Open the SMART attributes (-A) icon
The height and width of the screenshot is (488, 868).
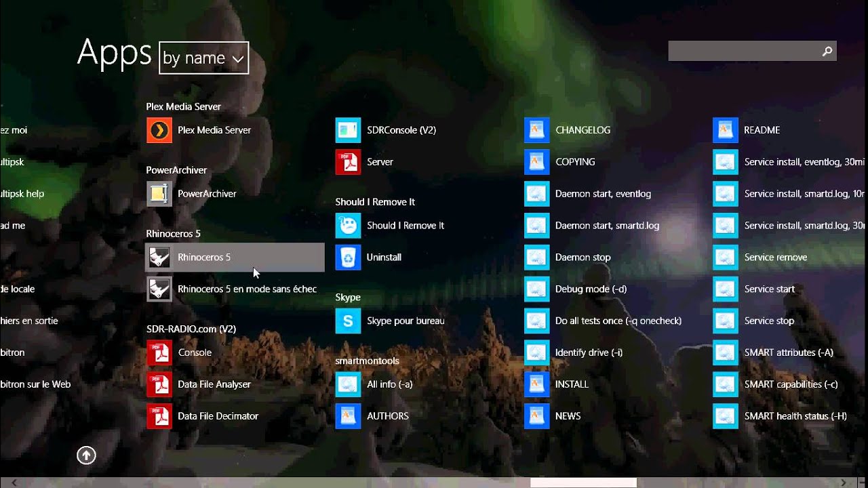(725, 352)
